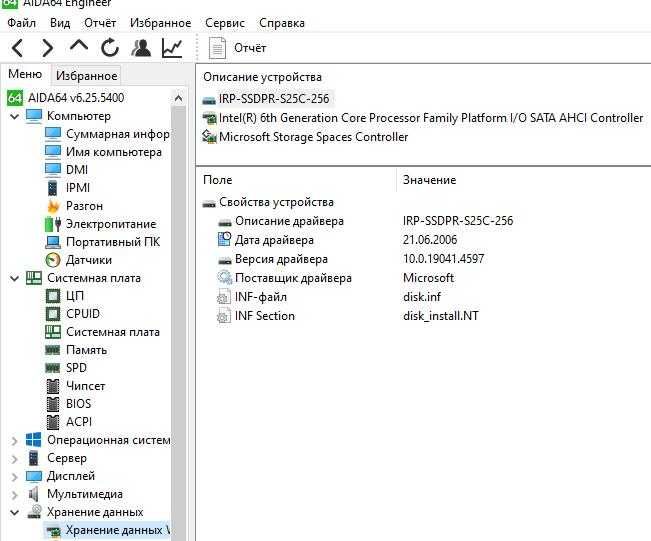
Task: Open the Электропитание battery icon
Action: pyautogui.click(x=53, y=224)
